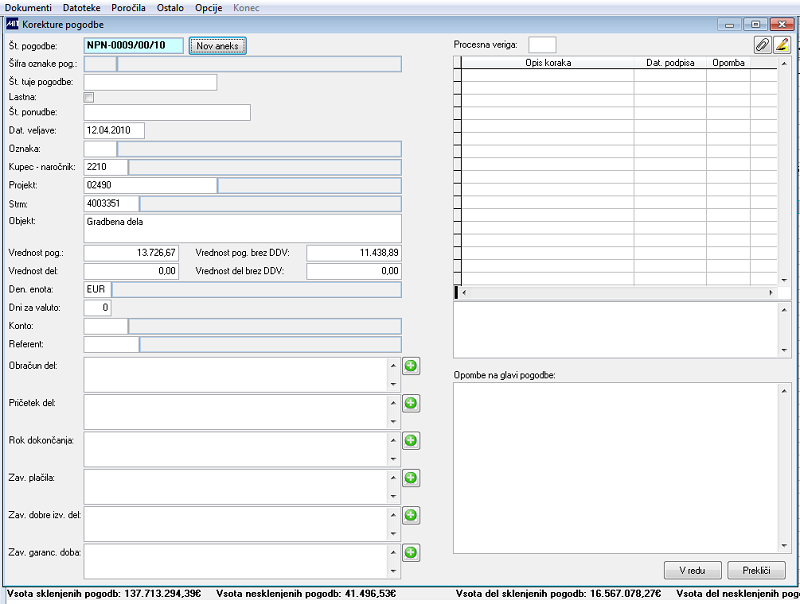Click green plus next to Zav. plačila
This screenshot has width=800, height=604.
coord(411,478)
